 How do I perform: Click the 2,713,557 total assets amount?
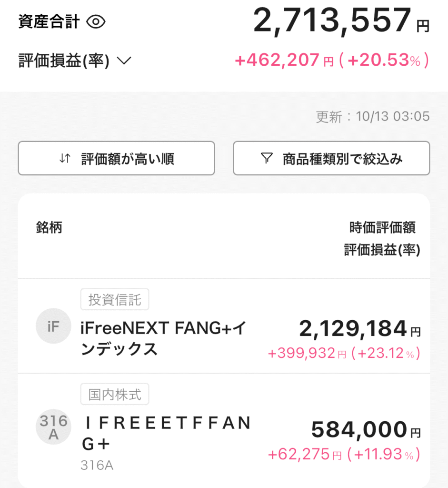(x=332, y=21)
